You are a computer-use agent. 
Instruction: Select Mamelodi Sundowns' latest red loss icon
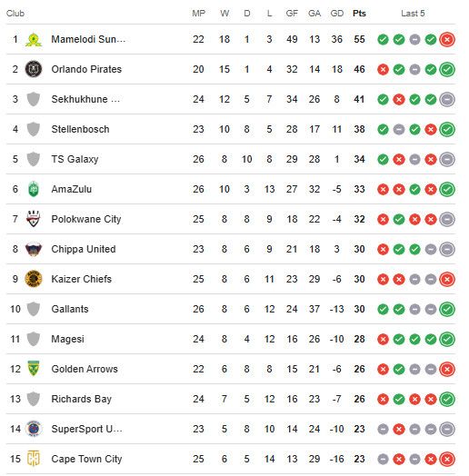(x=447, y=39)
